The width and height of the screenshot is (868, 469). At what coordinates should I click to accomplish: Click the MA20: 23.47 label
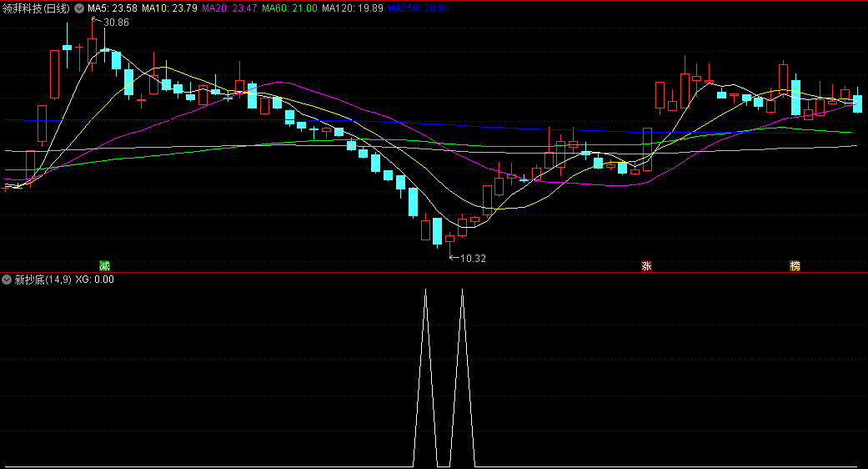click(x=229, y=8)
